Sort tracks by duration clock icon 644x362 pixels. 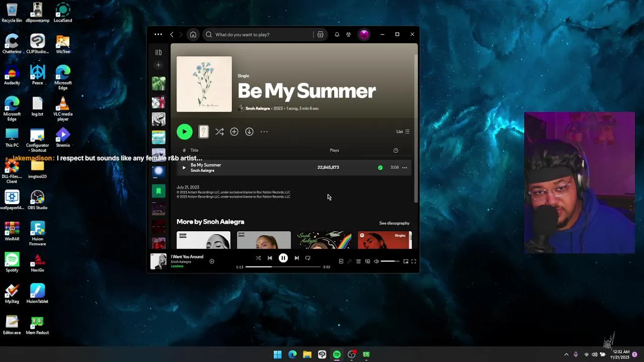[395, 150]
